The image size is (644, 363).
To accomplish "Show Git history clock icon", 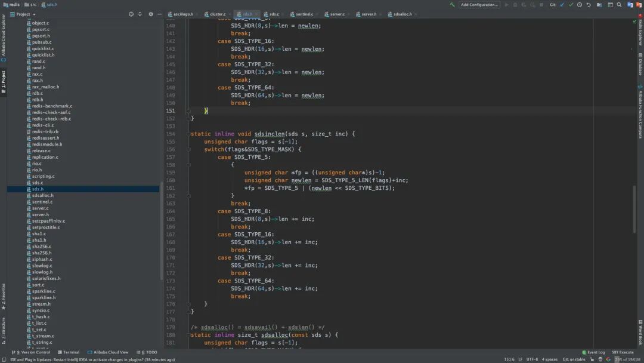I will click(580, 5).
